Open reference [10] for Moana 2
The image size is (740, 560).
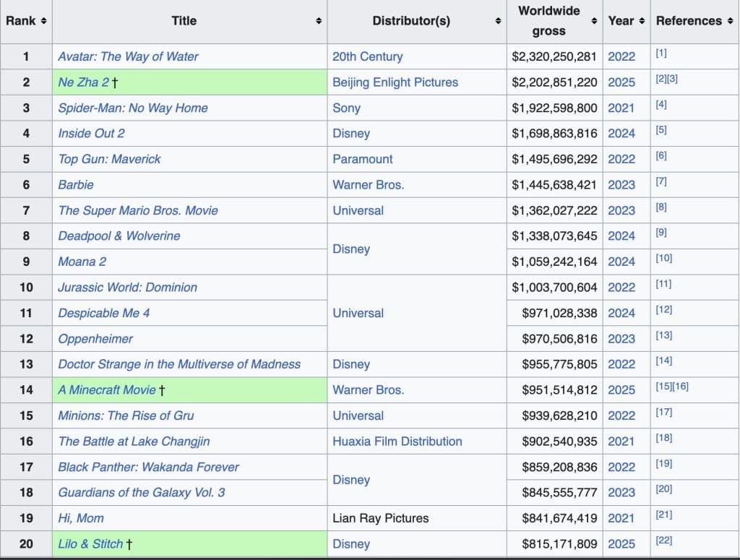tap(664, 259)
